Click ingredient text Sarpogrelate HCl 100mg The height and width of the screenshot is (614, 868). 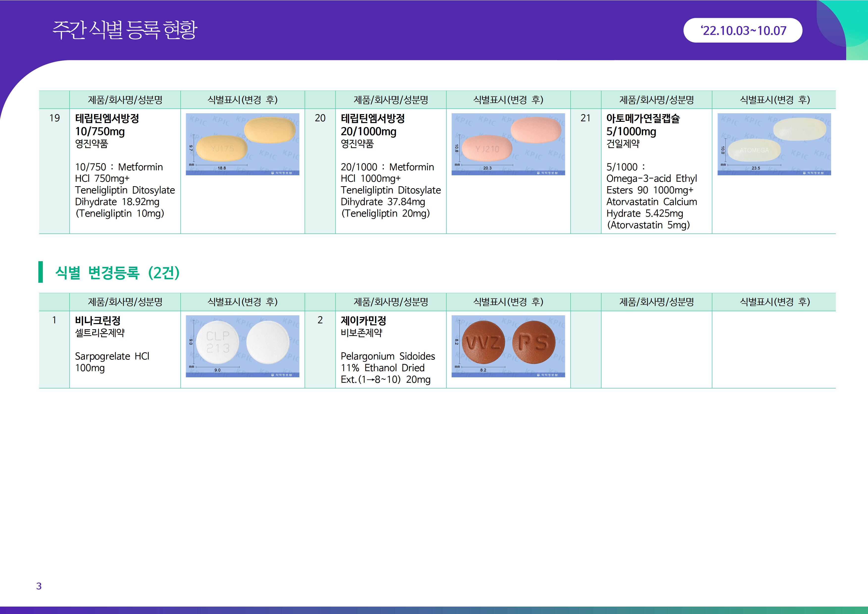pyautogui.click(x=112, y=362)
